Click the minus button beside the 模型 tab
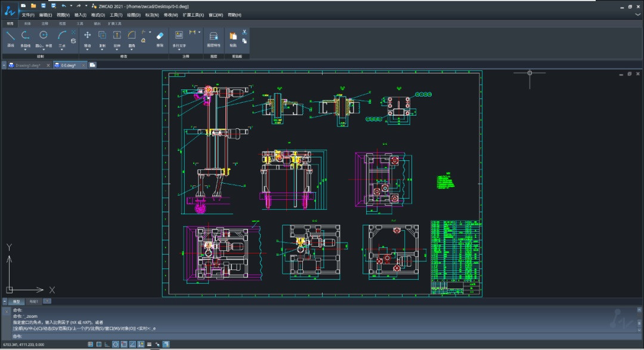The height and width of the screenshot is (350, 644). coord(5,302)
